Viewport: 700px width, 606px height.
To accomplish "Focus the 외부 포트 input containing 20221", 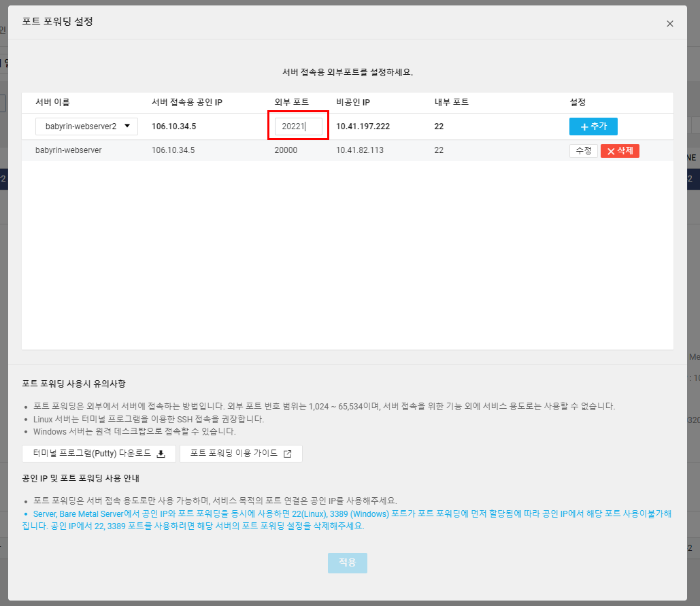I will [x=298, y=127].
